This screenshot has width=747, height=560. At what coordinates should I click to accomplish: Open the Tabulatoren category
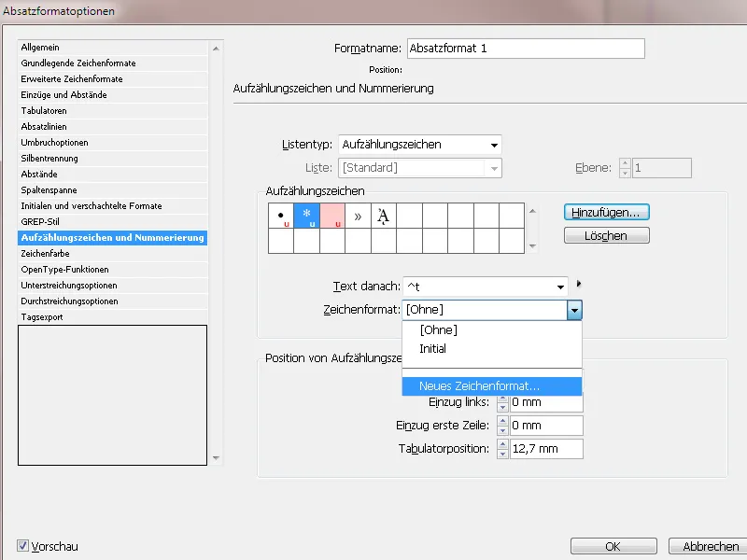click(x=112, y=110)
